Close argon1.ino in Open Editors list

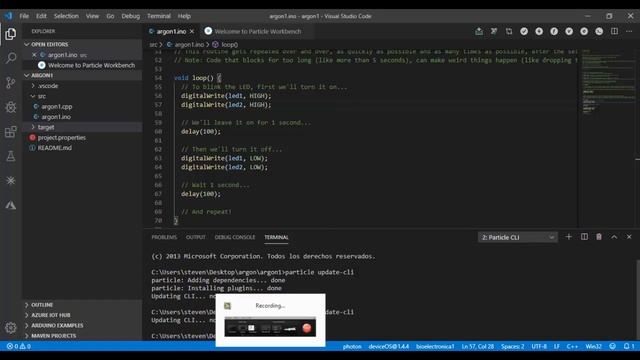pos(34,55)
